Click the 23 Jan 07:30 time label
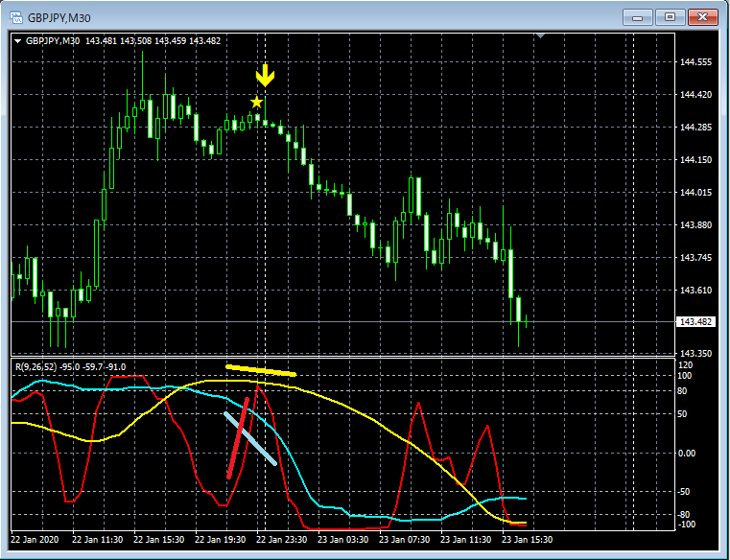Screen dimensions: 730x560 [405, 540]
